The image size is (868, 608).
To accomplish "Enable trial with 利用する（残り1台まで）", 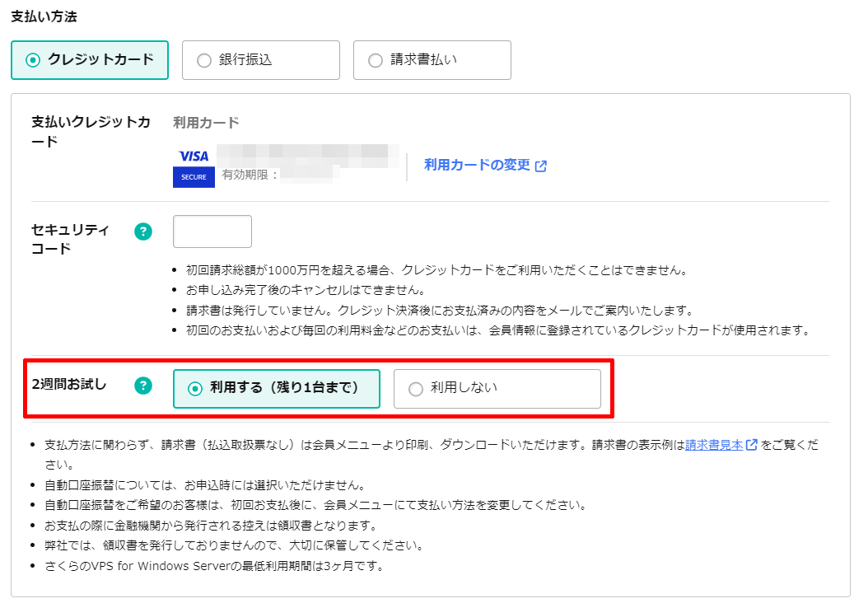I will tap(277, 389).
